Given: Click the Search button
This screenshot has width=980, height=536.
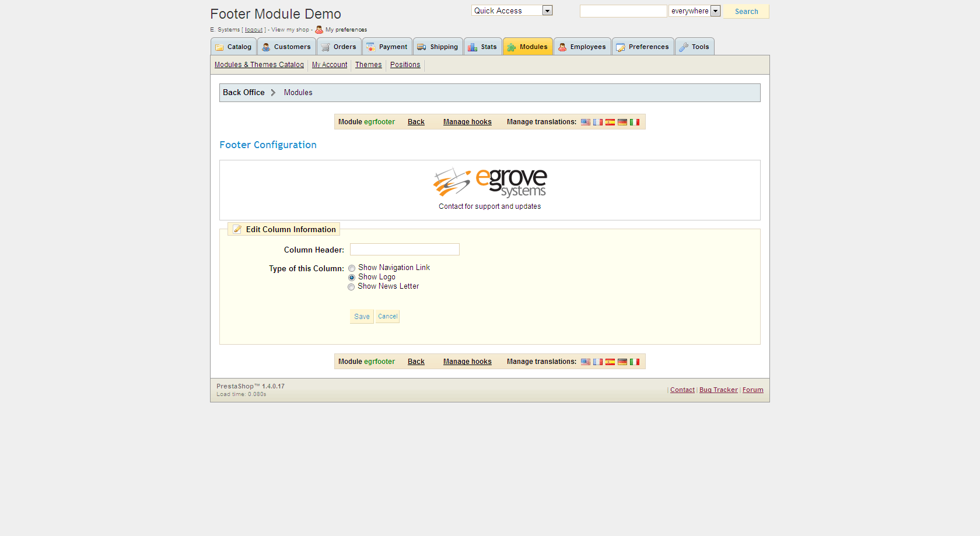Looking at the screenshot, I should click(746, 12).
